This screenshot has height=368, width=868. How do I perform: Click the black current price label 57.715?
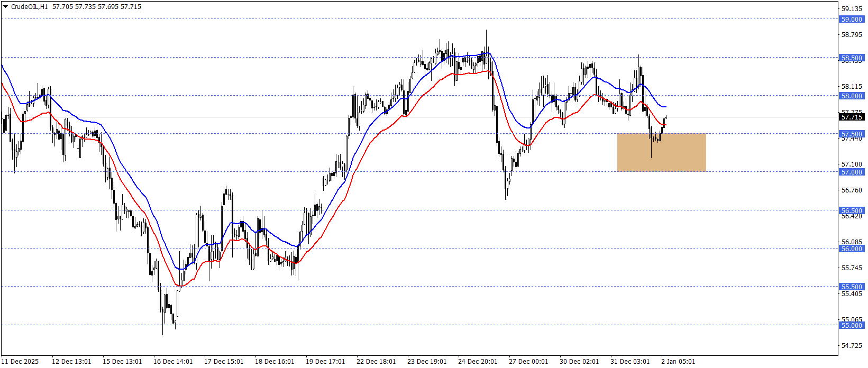point(852,117)
